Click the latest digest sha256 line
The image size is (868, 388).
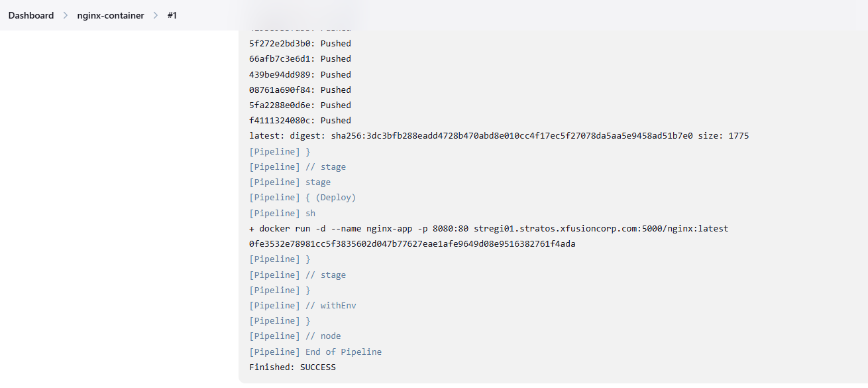point(499,136)
